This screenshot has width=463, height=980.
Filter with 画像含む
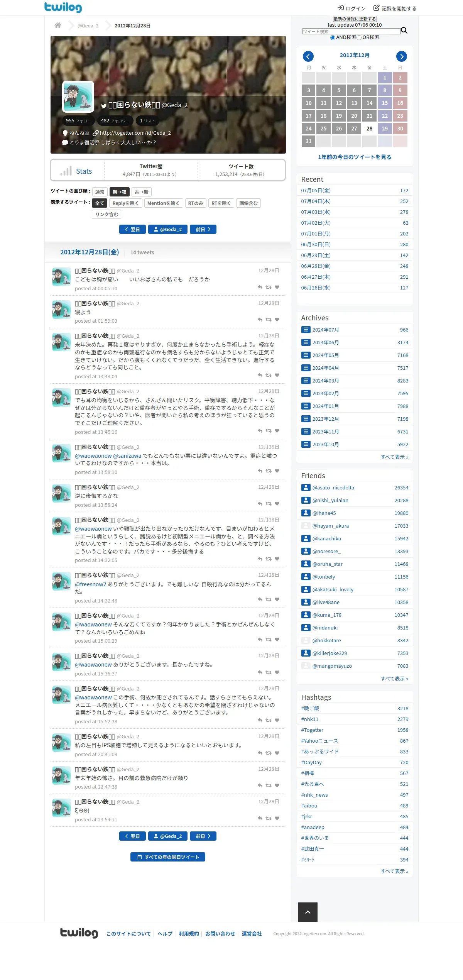(248, 203)
